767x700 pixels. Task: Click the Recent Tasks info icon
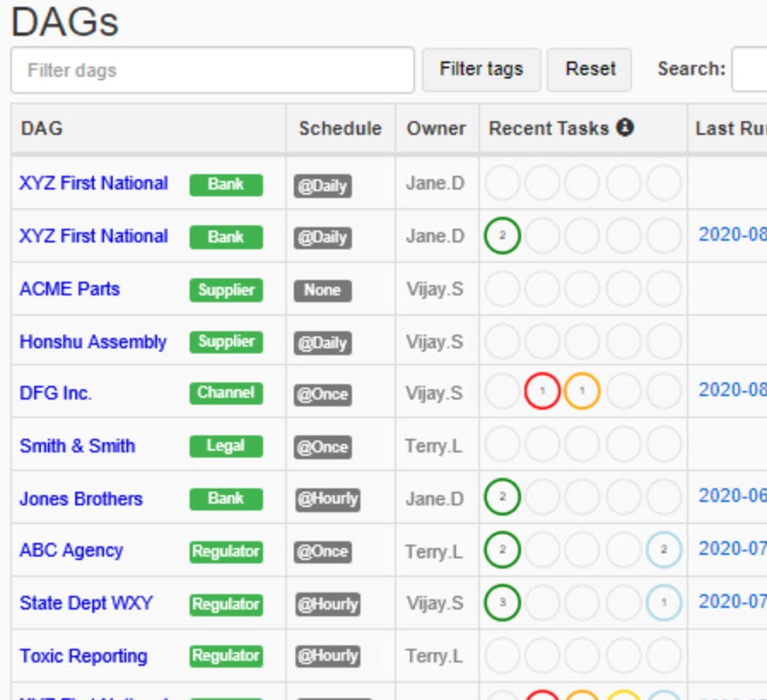tap(624, 127)
